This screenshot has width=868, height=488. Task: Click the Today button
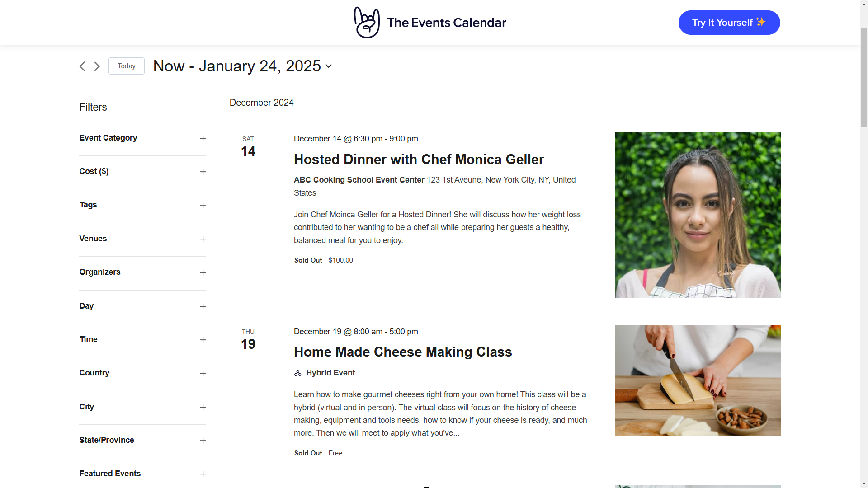[x=127, y=66]
